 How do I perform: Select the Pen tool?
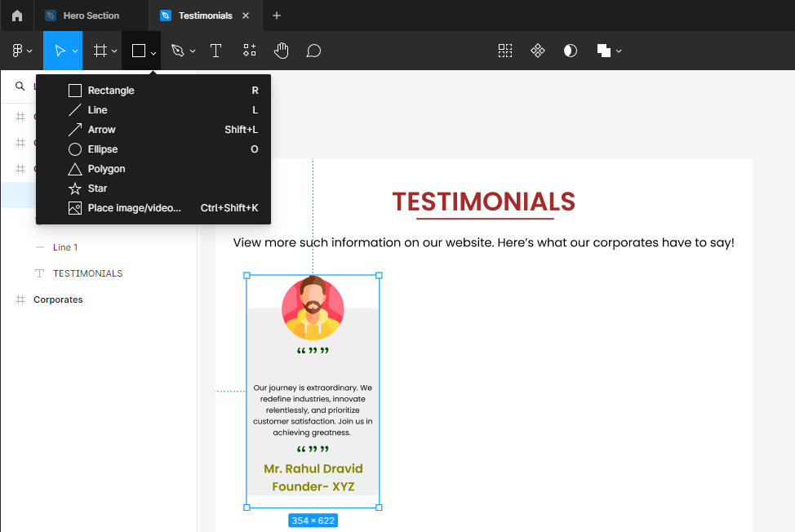point(178,51)
